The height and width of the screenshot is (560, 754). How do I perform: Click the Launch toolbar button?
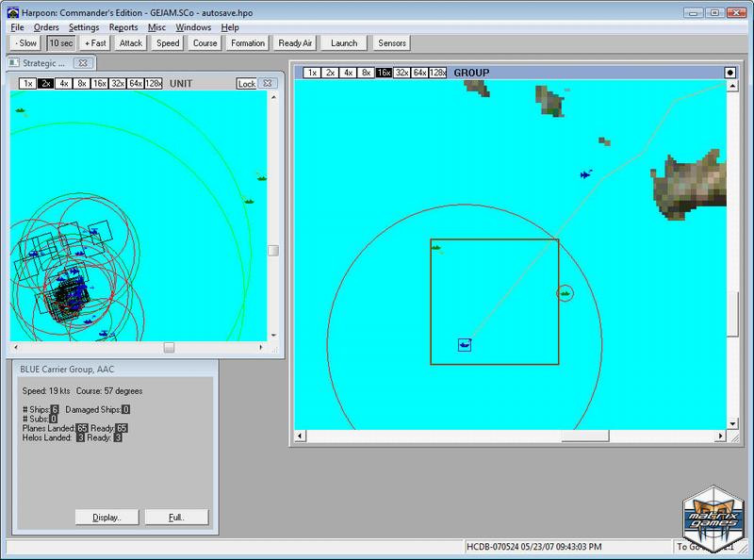[x=344, y=43]
